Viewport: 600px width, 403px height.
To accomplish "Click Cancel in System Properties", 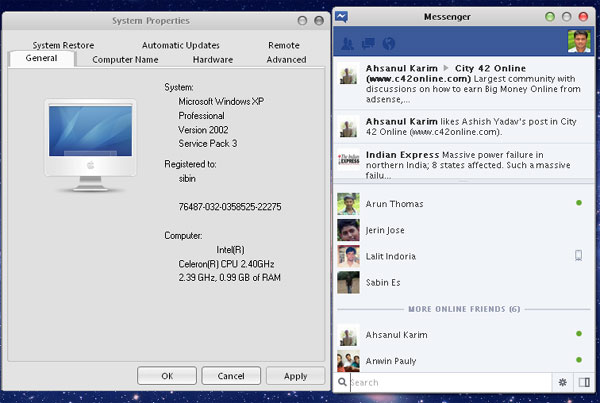I will (231, 376).
